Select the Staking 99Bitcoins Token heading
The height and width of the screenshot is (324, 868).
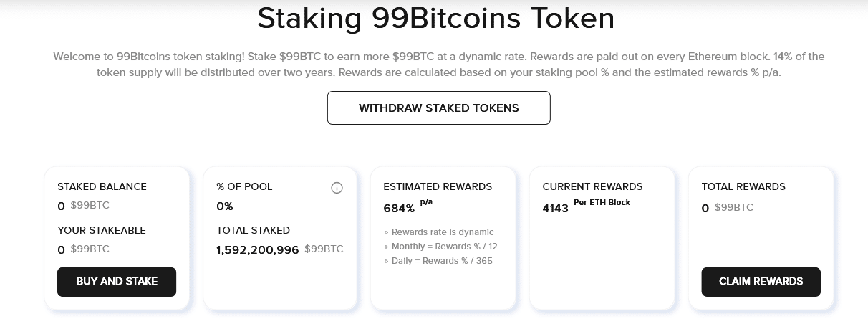[436, 19]
